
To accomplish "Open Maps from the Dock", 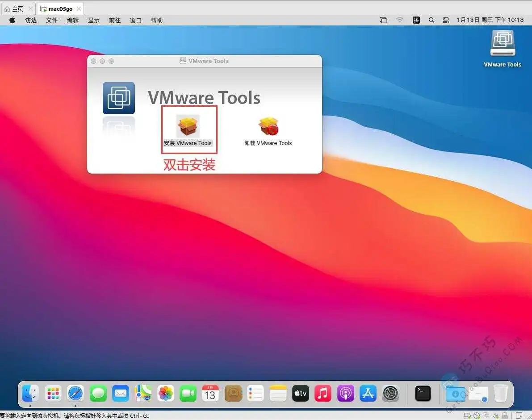I will click(143, 394).
